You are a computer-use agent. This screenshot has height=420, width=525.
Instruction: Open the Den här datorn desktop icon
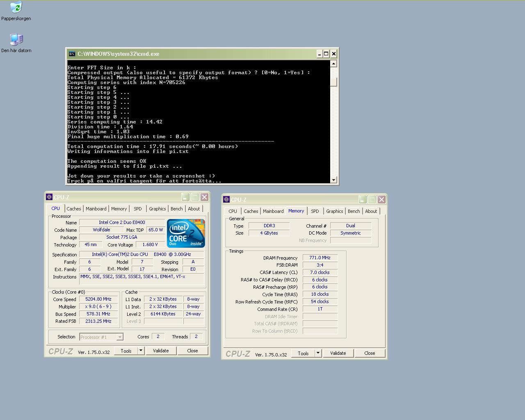click(x=16, y=43)
